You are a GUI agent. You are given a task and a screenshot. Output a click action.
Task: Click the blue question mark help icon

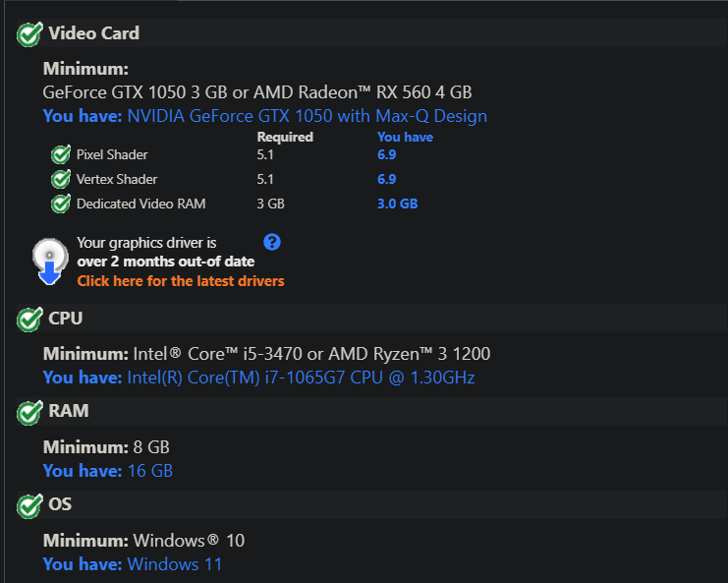pos(272,242)
